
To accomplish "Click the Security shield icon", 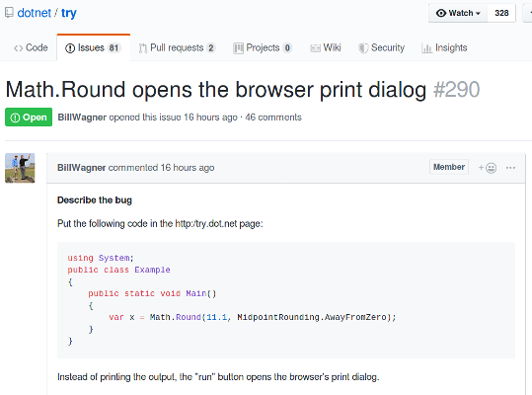I will 363,48.
